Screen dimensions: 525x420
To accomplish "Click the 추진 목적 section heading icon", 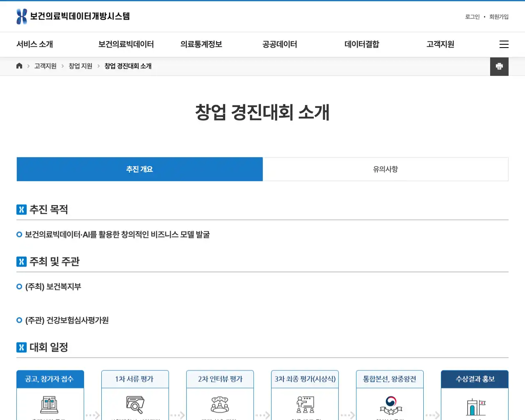I will (21, 210).
